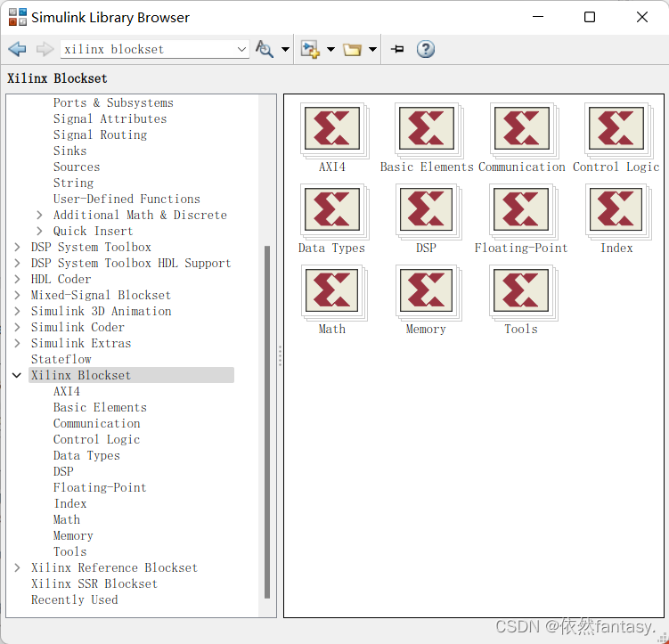Select Recently Used in the tree
This screenshot has width=669, height=644.
point(74,600)
